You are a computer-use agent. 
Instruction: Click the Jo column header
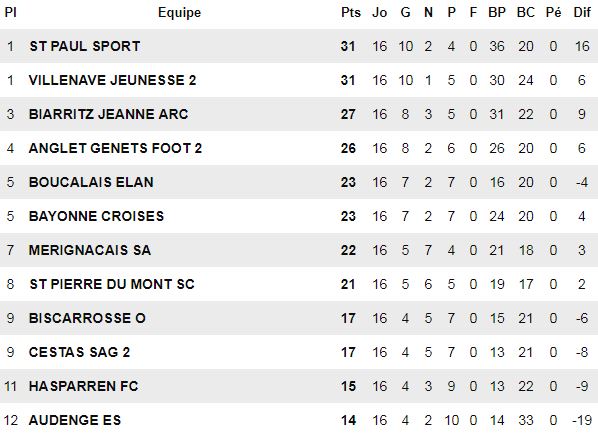click(x=379, y=13)
